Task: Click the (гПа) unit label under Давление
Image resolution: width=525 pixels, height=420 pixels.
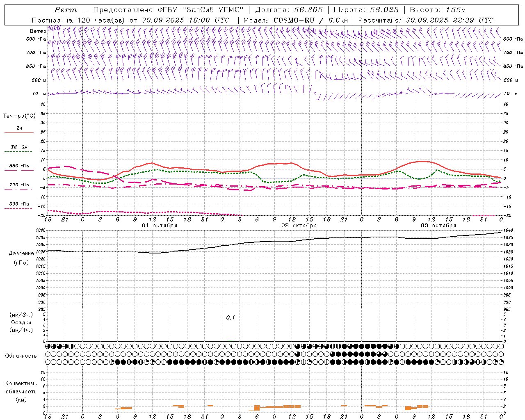Action: point(21,262)
